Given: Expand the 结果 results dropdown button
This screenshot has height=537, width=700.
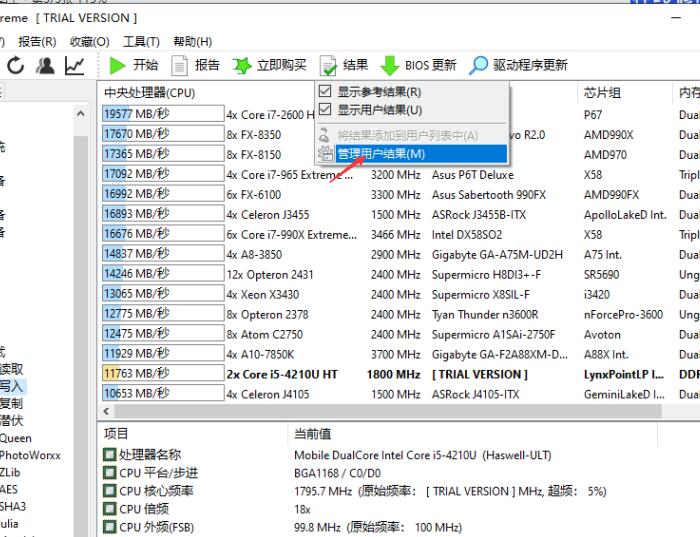Looking at the screenshot, I should [343, 66].
